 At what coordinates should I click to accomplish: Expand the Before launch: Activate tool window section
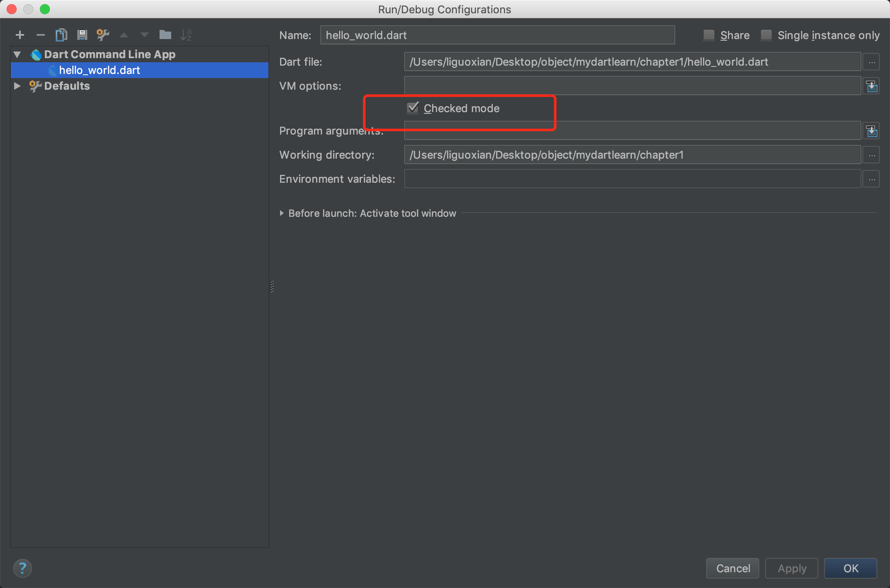[282, 213]
